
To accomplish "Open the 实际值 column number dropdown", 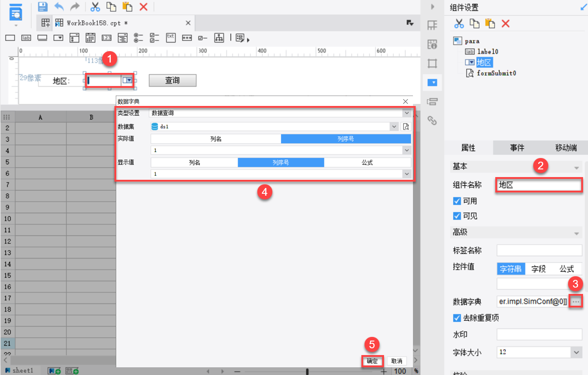I will [407, 150].
